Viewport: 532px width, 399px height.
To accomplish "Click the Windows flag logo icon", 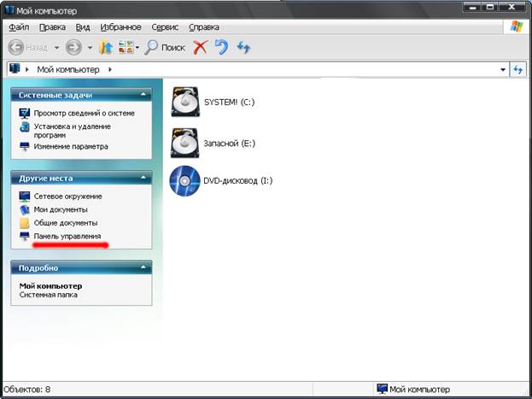I will click(x=517, y=26).
